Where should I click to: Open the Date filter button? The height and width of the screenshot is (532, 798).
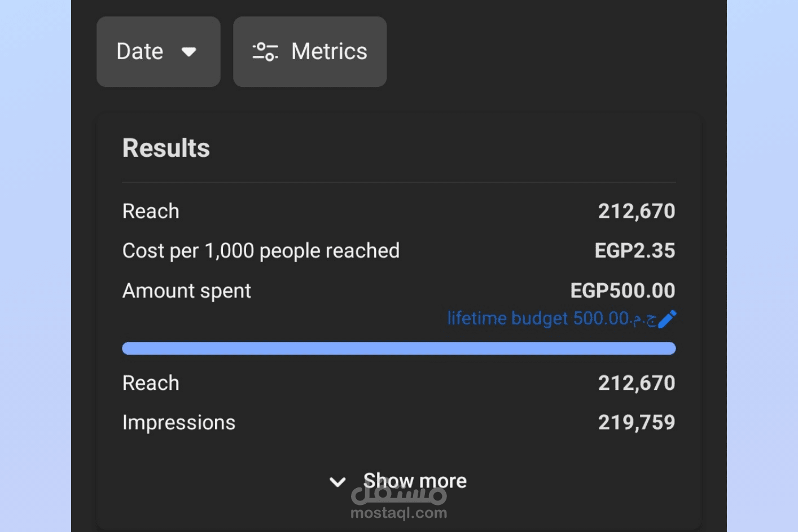pyautogui.click(x=158, y=52)
